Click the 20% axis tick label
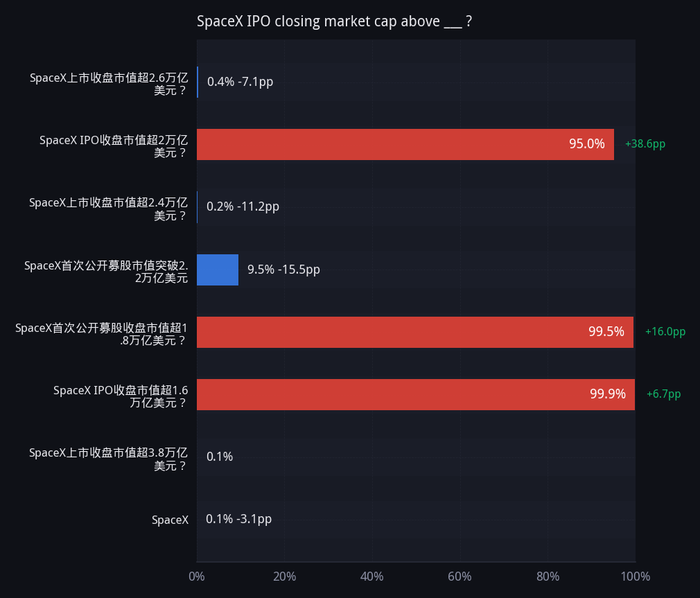The height and width of the screenshot is (598, 700). click(x=284, y=577)
